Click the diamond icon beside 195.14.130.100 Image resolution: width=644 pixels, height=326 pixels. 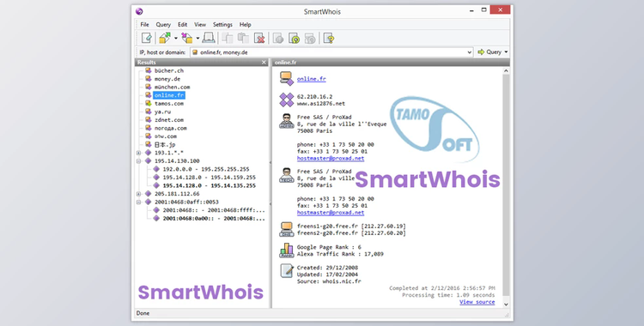pos(149,161)
